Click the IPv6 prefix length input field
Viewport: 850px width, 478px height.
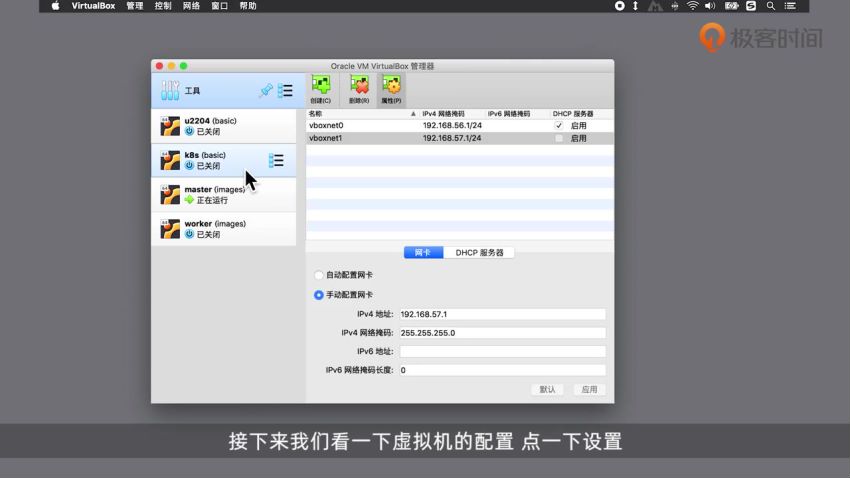(503, 370)
